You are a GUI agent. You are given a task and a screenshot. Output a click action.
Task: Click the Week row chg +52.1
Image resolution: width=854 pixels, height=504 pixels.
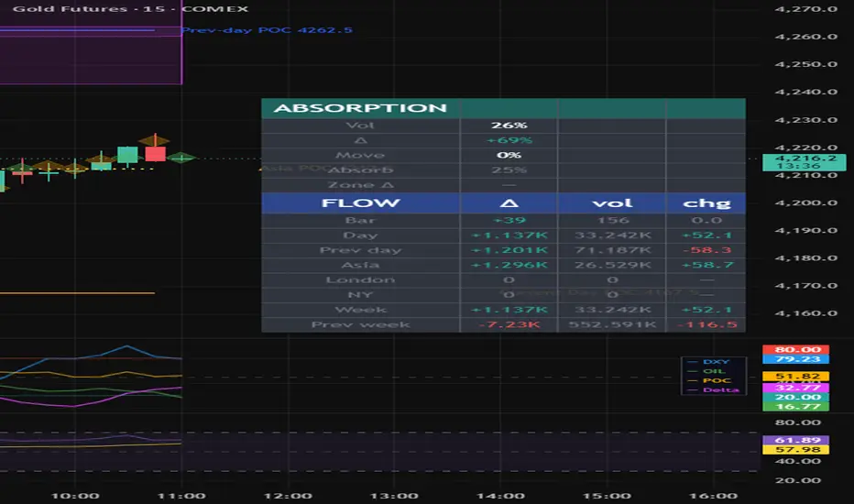click(x=706, y=310)
